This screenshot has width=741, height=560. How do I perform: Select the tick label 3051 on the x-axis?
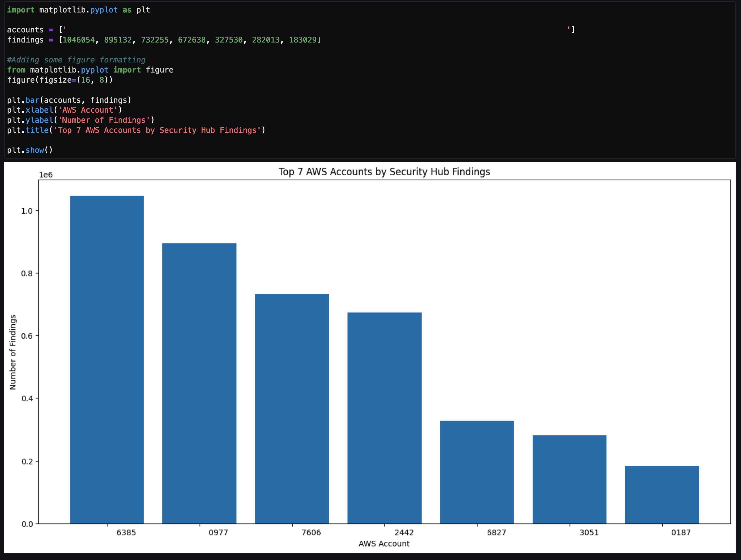(589, 533)
